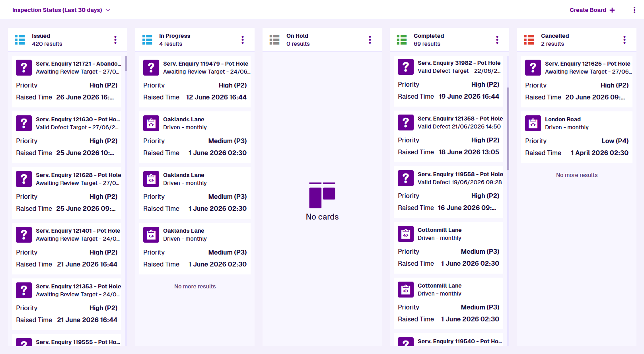Open the Completed column three-dot menu

tap(497, 40)
